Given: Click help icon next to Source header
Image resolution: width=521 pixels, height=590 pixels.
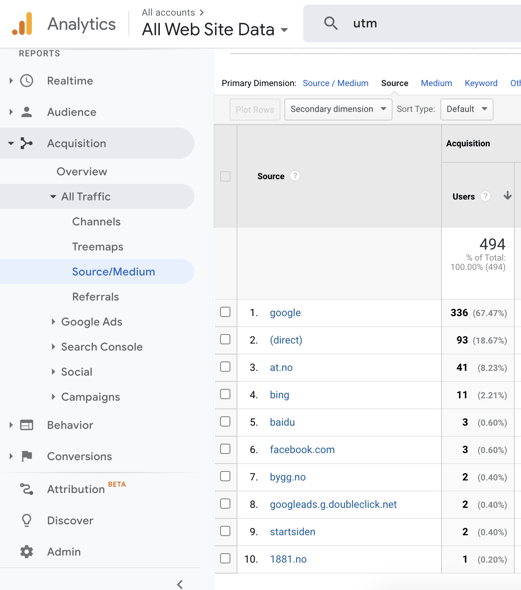Looking at the screenshot, I should click(295, 176).
